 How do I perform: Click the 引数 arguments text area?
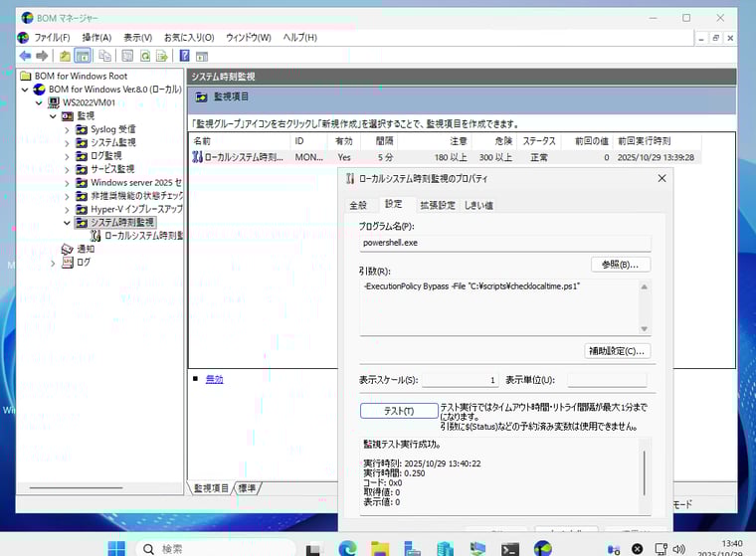(499, 307)
